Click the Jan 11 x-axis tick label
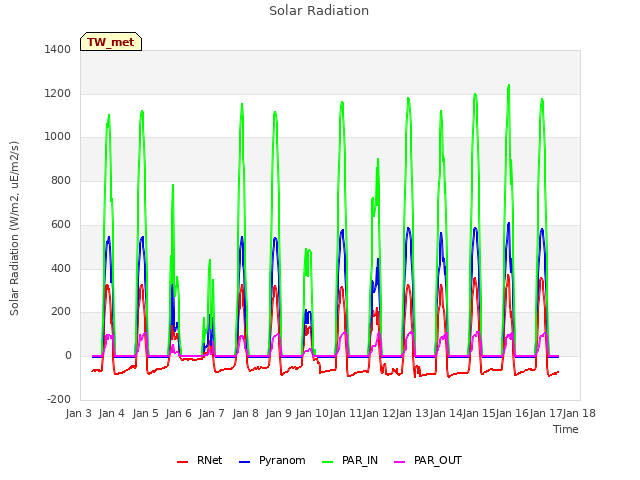 tap(346, 413)
